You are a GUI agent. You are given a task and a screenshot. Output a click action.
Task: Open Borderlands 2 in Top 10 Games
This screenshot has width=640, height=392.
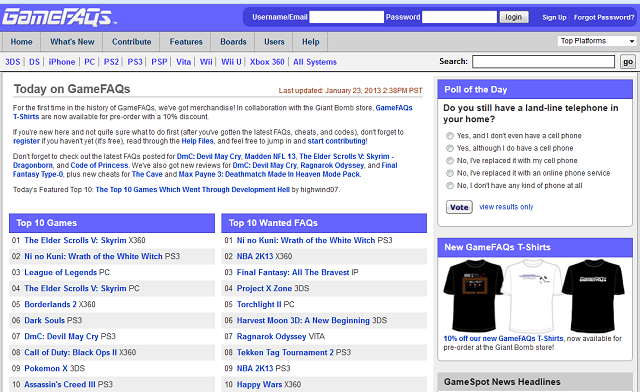(50, 305)
